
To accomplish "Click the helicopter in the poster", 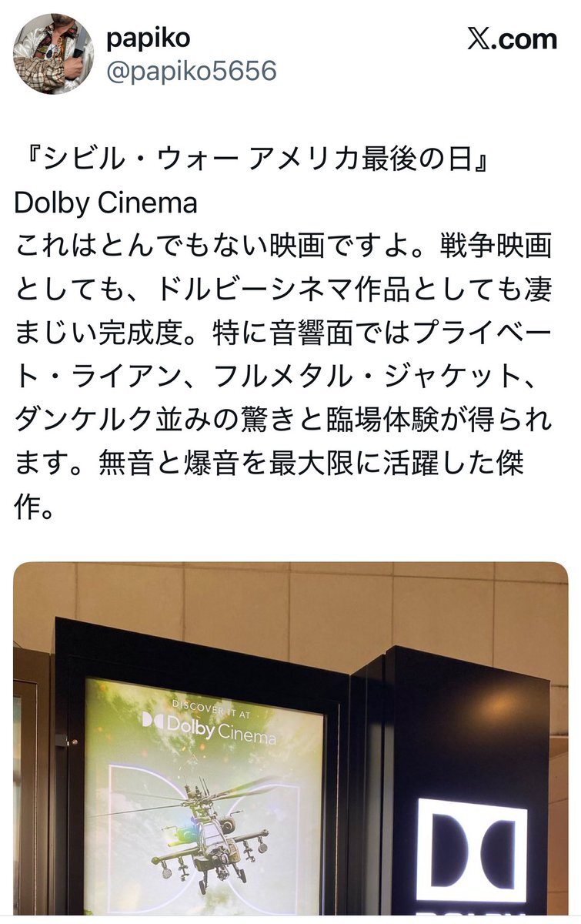I will click(x=208, y=830).
